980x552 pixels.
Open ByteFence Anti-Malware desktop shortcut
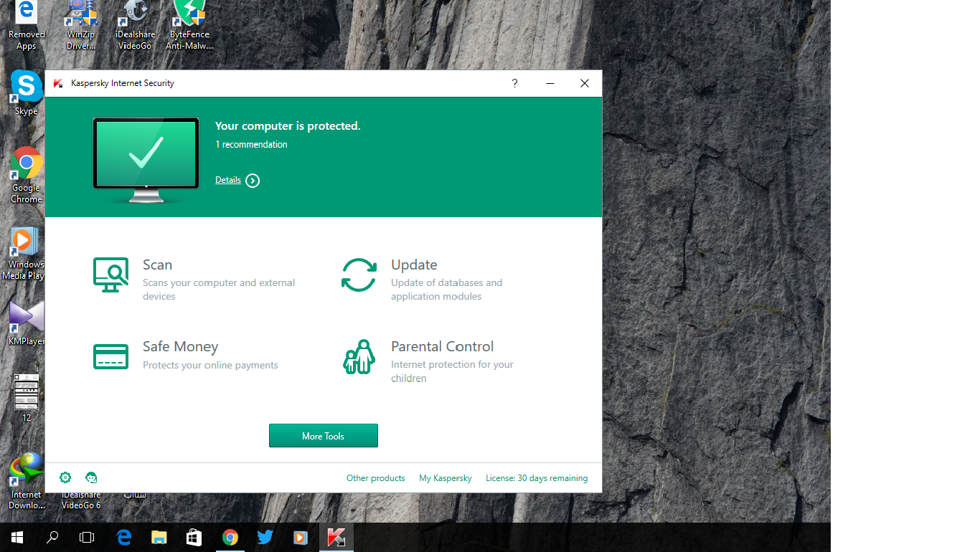(189, 25)
